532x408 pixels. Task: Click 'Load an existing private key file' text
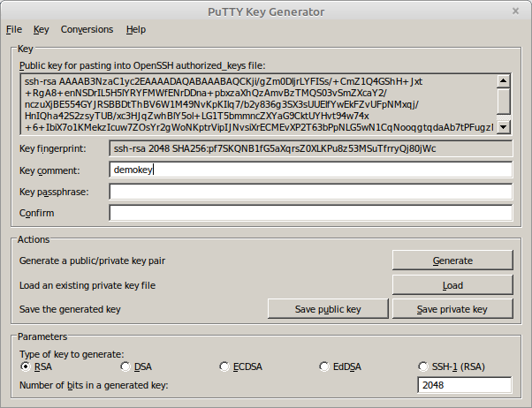point(87,285)
